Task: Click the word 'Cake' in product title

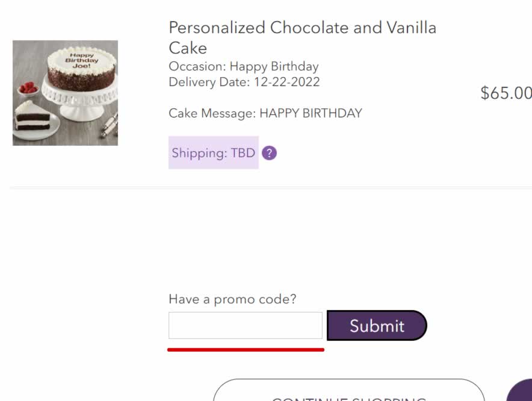Action: [x=188, y=48]
